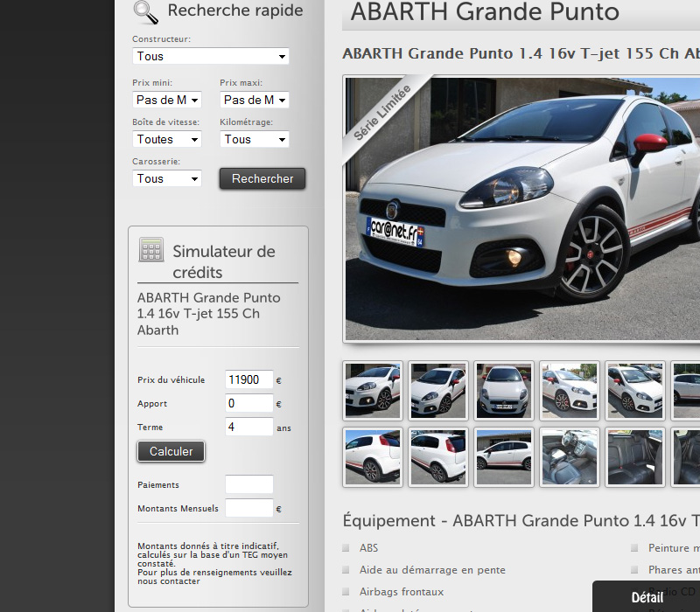Click the Montants Mensuels field
The height and width of the screenshot is (612, 700).
pos(249,508)
